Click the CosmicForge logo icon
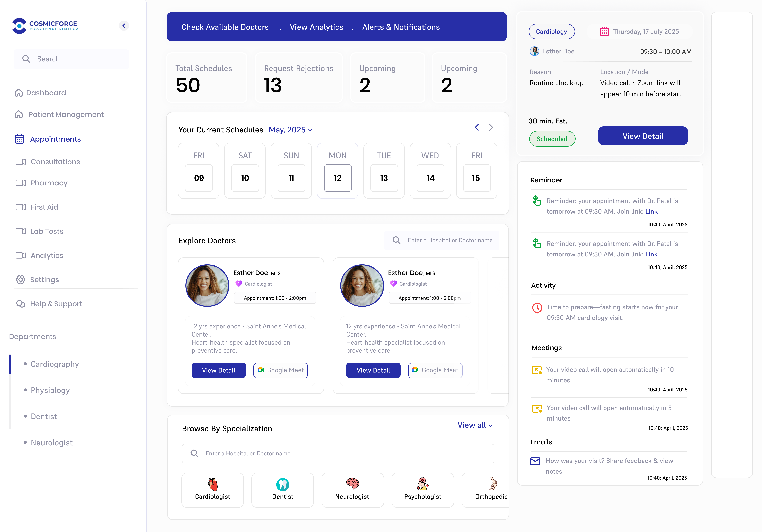Viewport: 762px width, 532px height. tap(19, 26)
